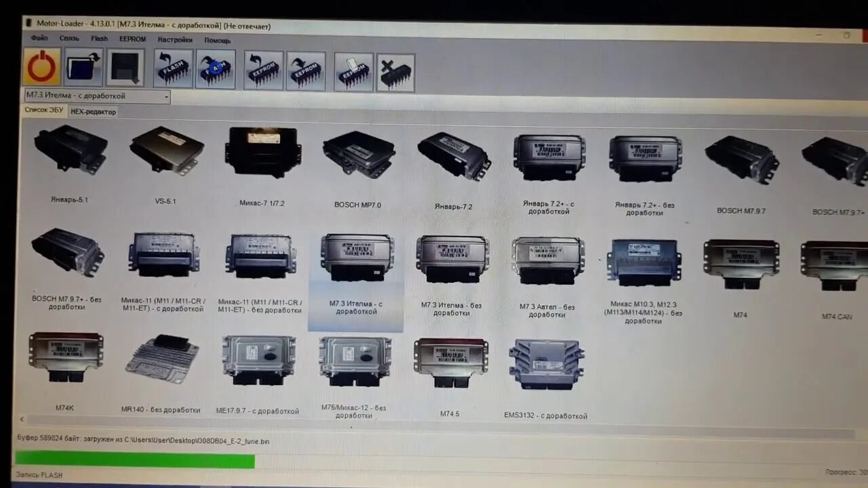Open the Flash menu
This screenshot has width=868, height=488.
pyautogui.click(x=99, y=39)
